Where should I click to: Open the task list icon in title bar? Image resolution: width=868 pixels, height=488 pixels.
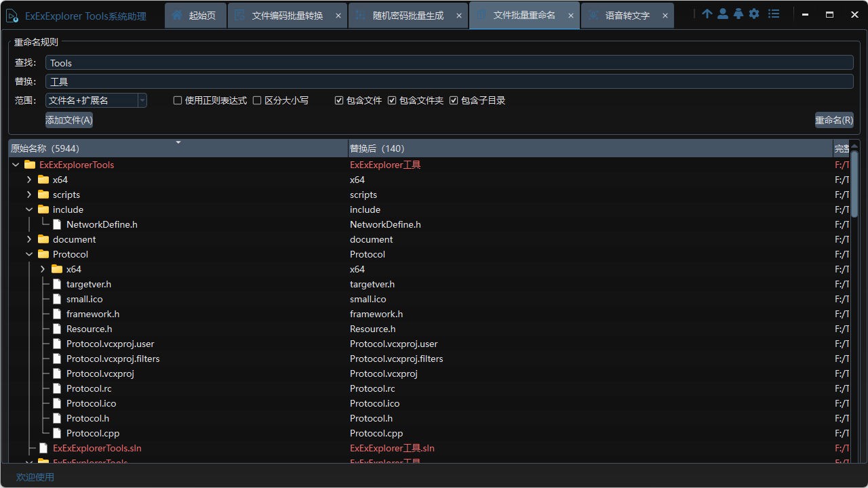click(x=774, y=14)
